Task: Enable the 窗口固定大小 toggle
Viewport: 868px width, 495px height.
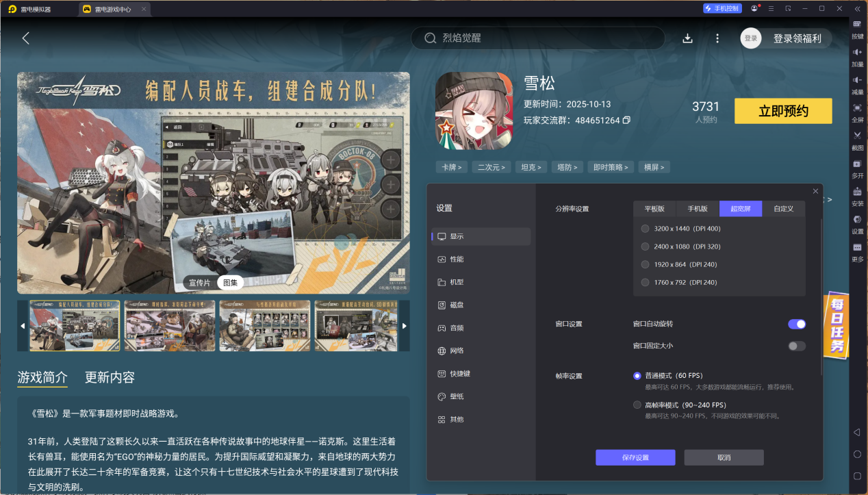Action: pos(796,346)
